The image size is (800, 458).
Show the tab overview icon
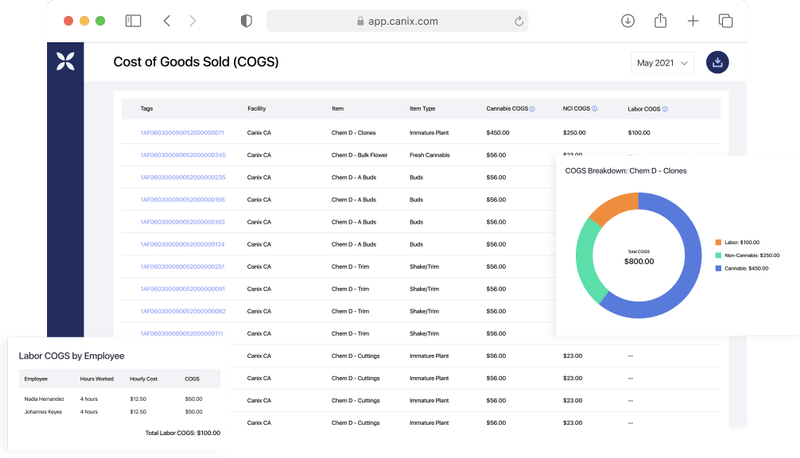pyautogui.click(x=726, y=21)
